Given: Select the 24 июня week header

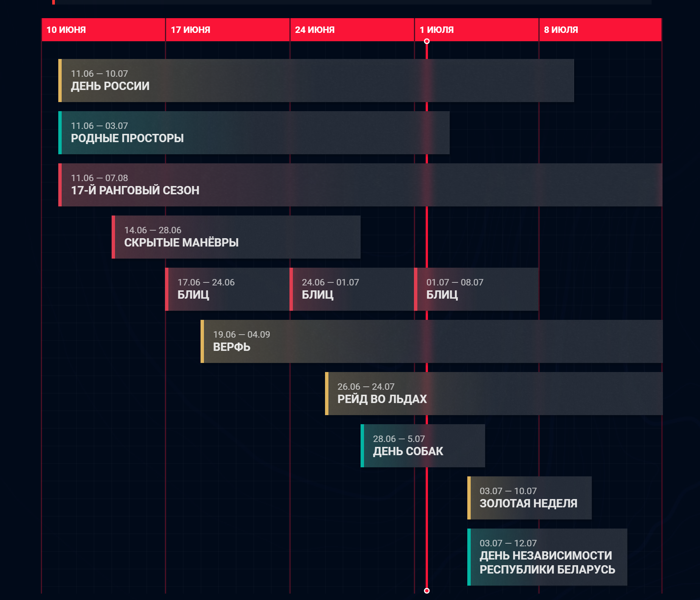Looking at the screenshot, I should (x=352, y=29).
